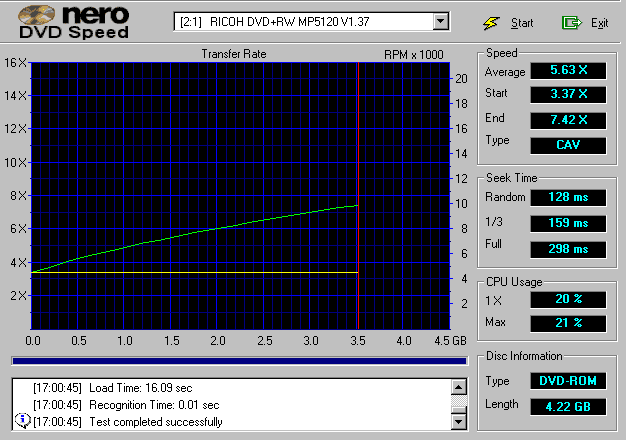The image size is (626, 440).
Task: Select the Start speed value 3.37 X
Action: tap(568, 95)
